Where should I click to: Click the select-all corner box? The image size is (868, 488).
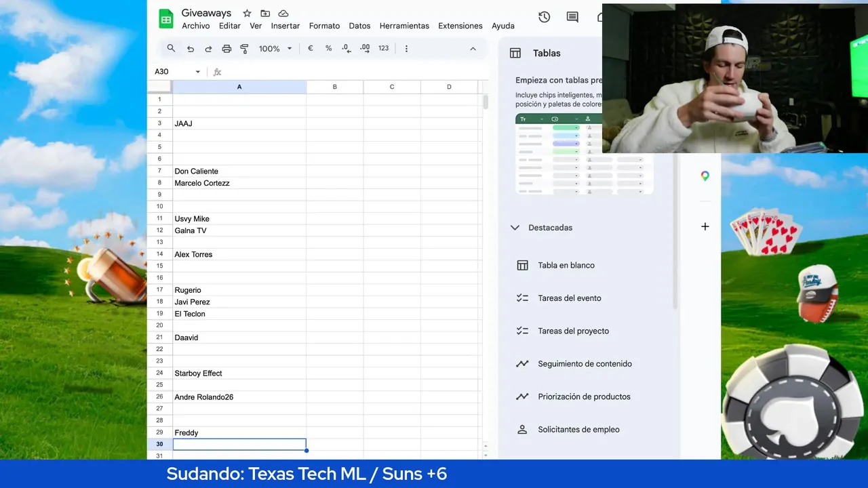pyautogui.click(x=159, y=87)
